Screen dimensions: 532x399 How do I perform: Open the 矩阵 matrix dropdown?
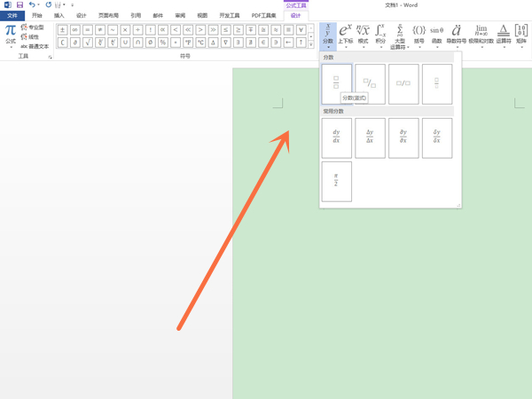click(x=520, y=35)
